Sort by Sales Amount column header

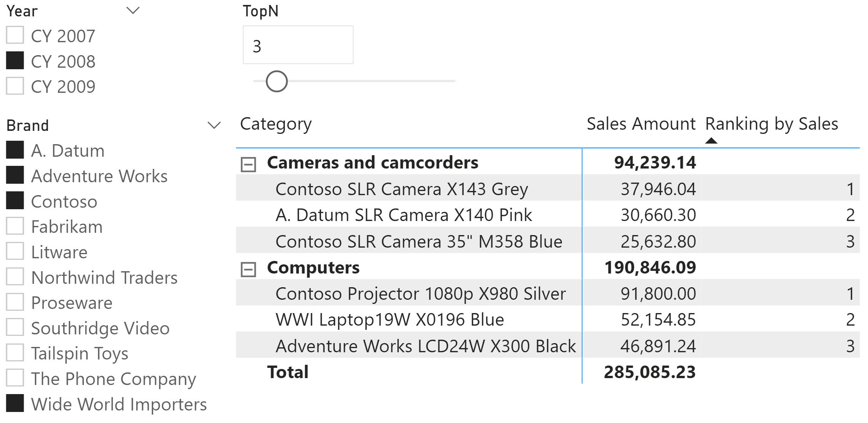(x=641, y=124)
